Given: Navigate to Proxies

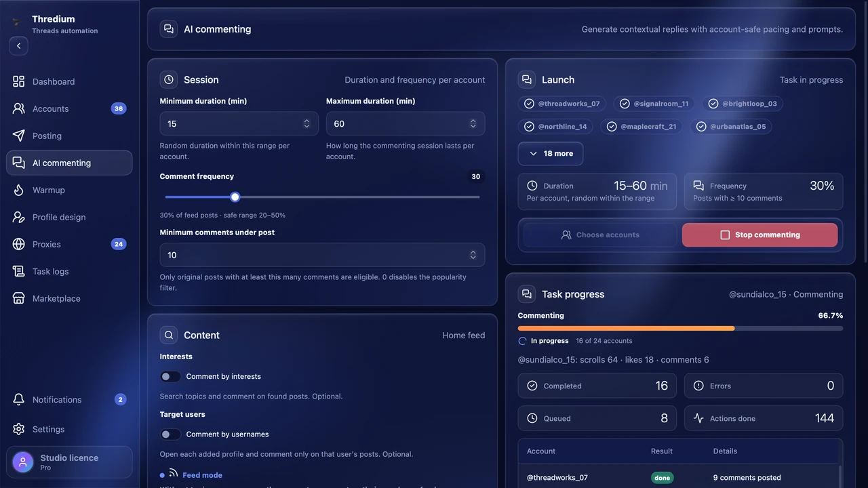Looking at the screenshot, I should tap(69, 244).
